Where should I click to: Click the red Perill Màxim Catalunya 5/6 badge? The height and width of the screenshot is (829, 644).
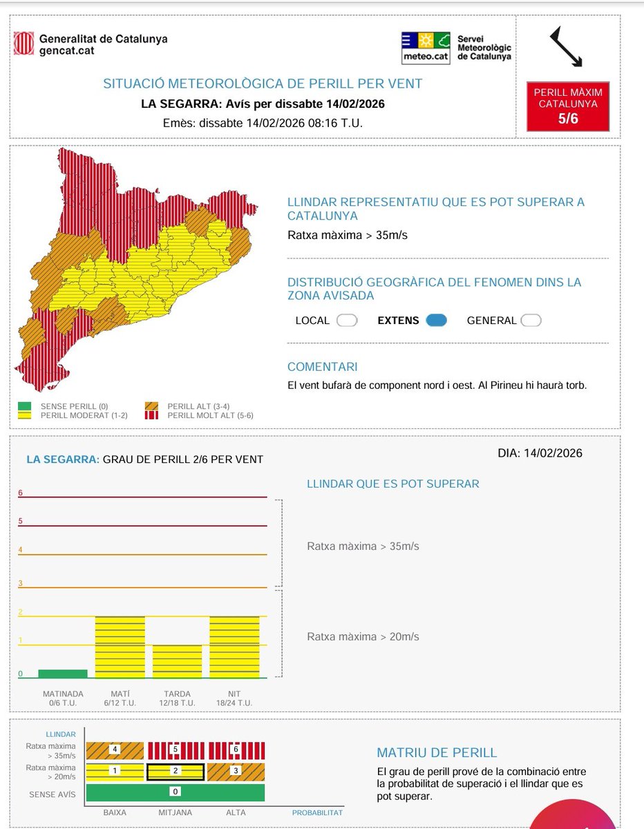pyautogui.click(x=567, y=108)
